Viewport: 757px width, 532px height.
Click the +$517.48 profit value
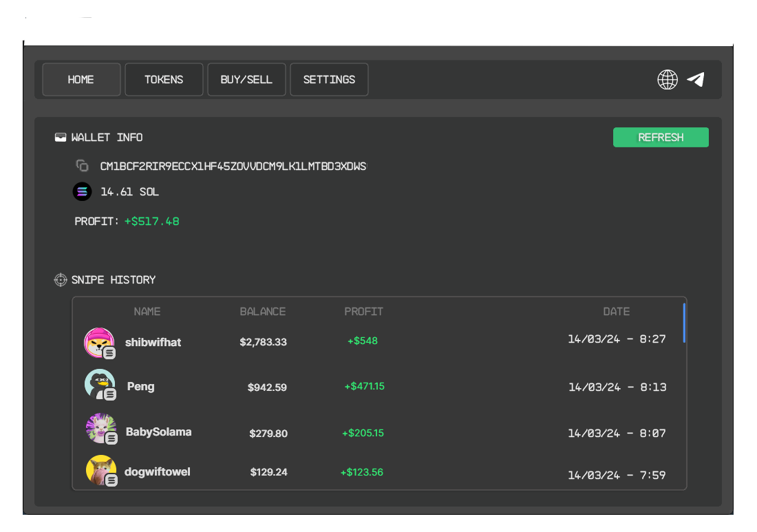click(x=151, y=221)
